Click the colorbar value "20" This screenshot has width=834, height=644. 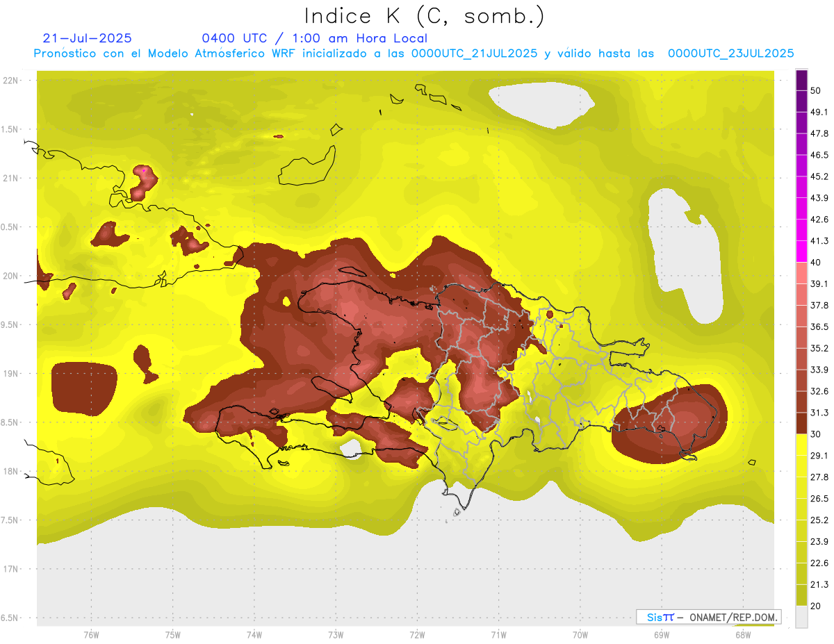(815, 606)
